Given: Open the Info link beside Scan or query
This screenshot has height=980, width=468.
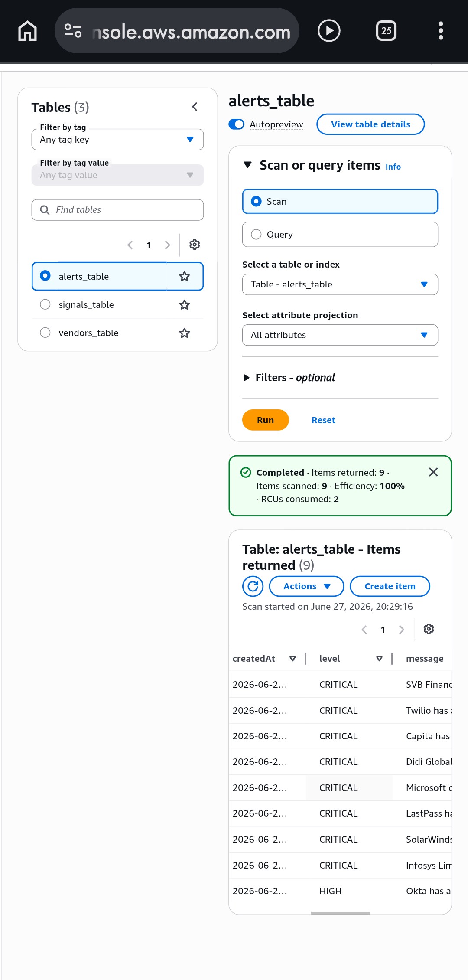Looking at the screenshot, I should (x=393, y=167).
